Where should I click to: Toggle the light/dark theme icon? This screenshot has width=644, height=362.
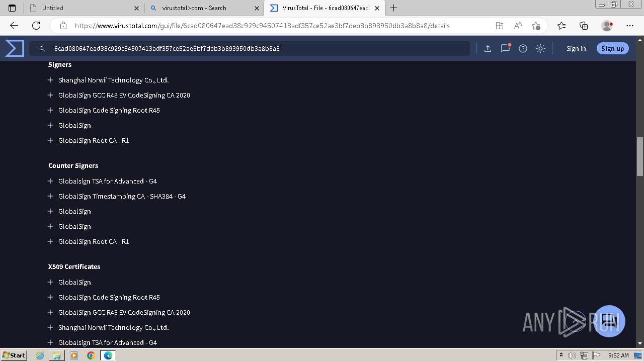pyautogui.click(x=540, y=48)
